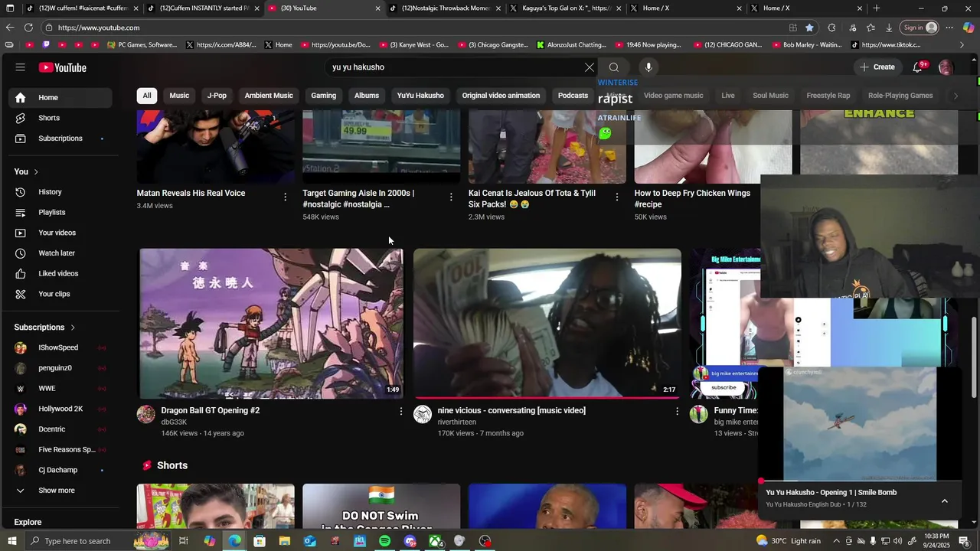Open the YouTube hamburger guide menu
980x551 pixels.
tap(21, 67)
